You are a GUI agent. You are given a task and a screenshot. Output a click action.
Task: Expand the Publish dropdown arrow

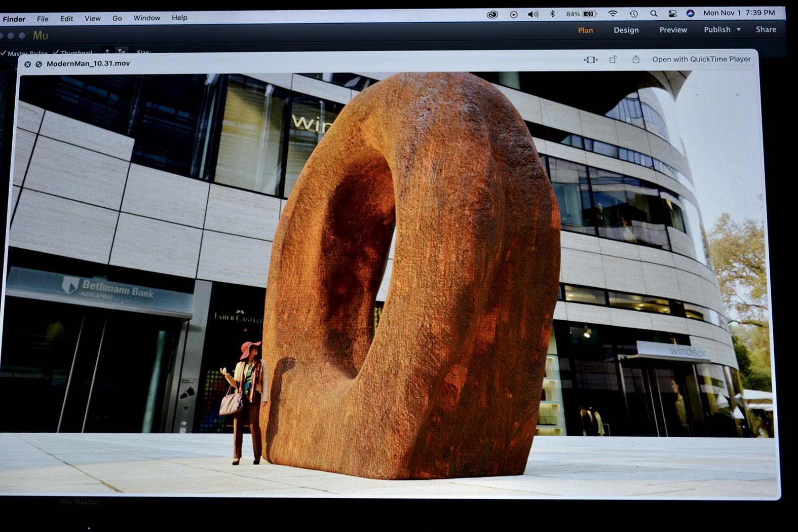pos(738,30)
